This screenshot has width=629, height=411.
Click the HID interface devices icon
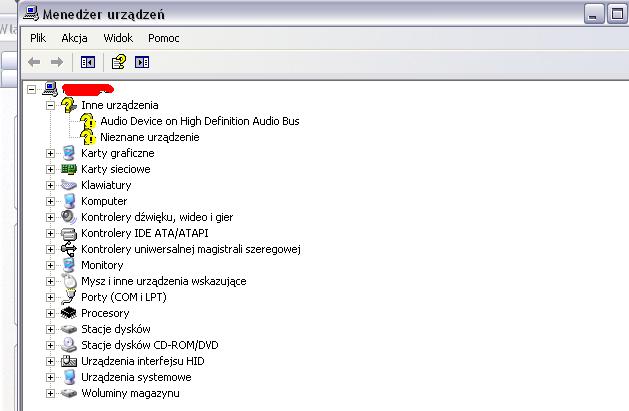pos(69,361)
